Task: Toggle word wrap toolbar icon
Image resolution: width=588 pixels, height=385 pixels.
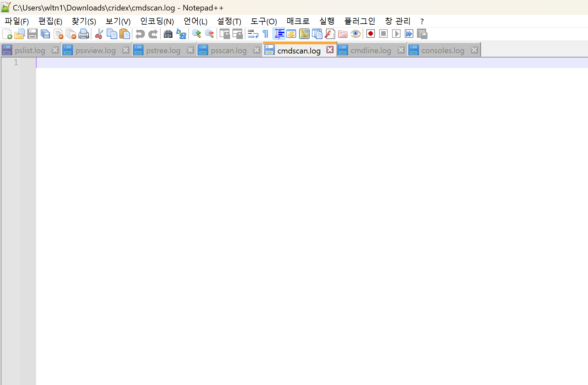Action: pyautogui.click(x=253, y=34)
